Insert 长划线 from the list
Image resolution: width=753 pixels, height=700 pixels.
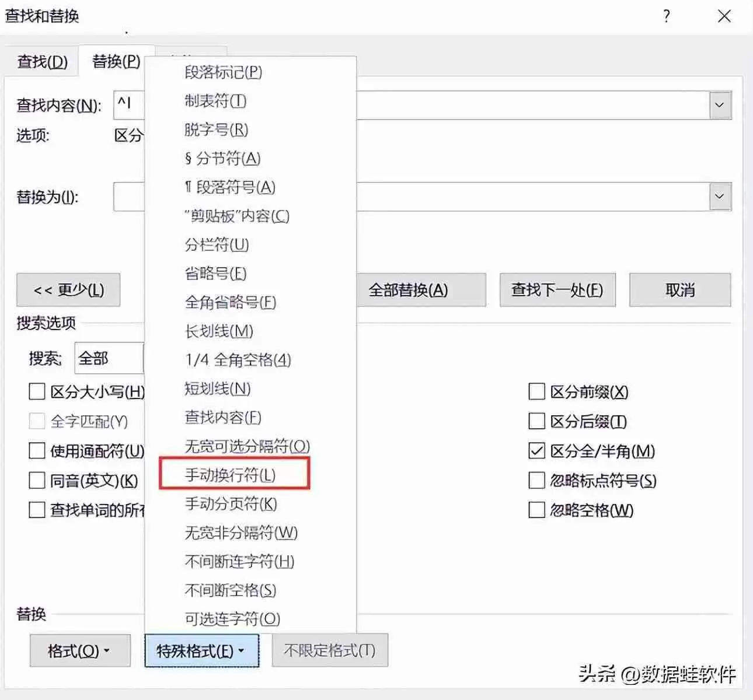coord(219,331)
